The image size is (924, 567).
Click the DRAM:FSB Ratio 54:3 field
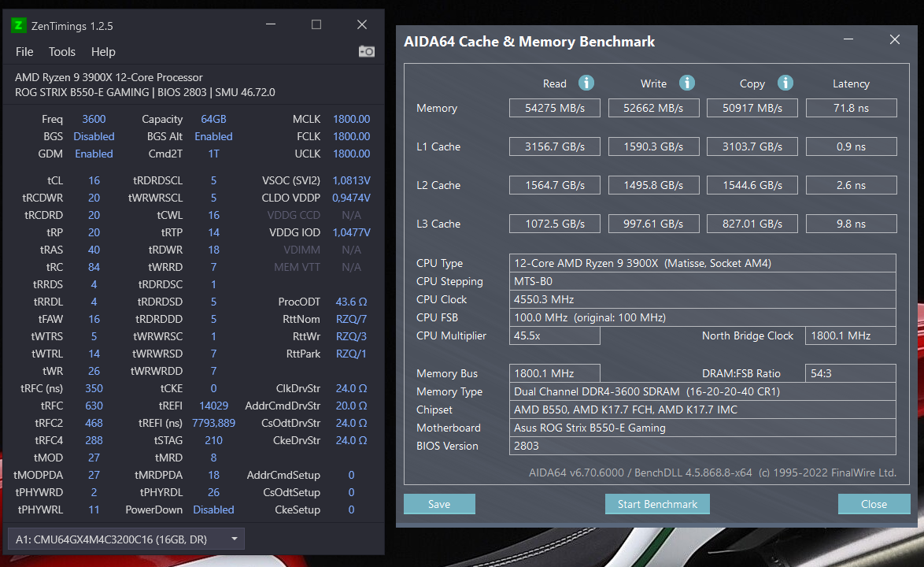click(x=851, y=373)
